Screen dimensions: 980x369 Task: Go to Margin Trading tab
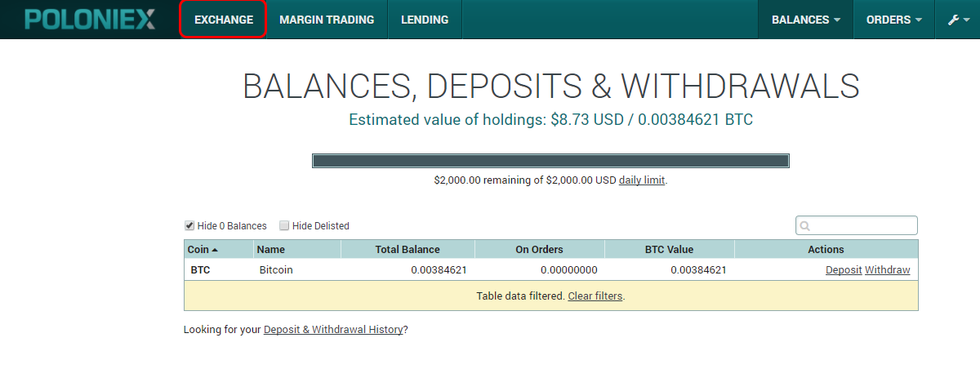(327, 20)
